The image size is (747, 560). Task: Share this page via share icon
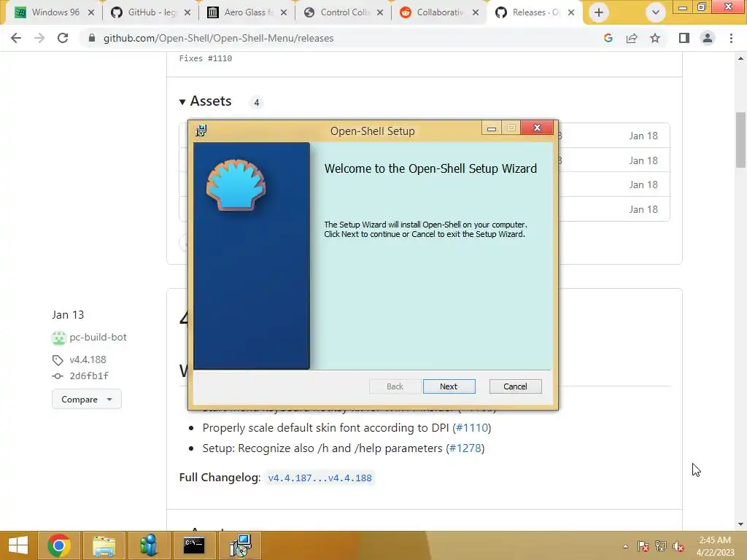tap(632, 38)
